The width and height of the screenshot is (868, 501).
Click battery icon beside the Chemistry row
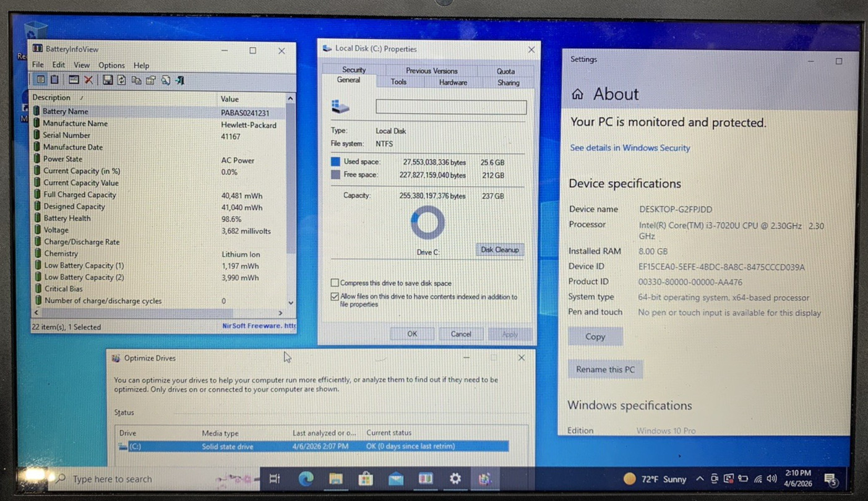37,254
